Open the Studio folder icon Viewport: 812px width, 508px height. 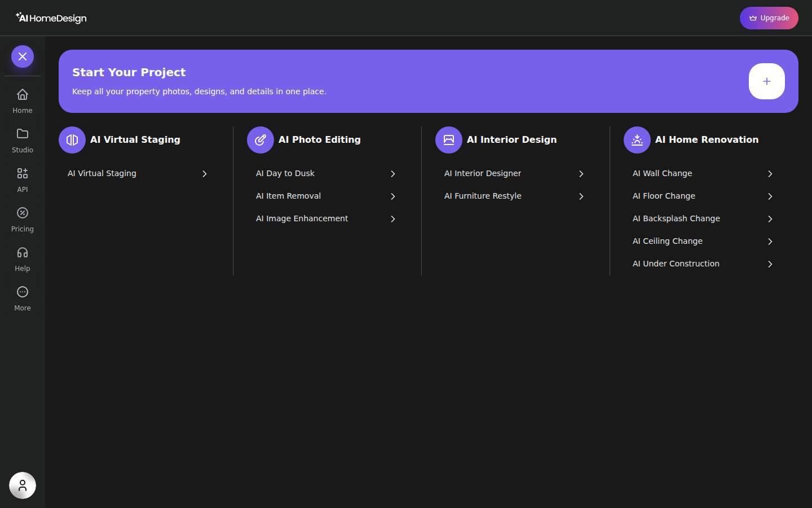[23, 134]
